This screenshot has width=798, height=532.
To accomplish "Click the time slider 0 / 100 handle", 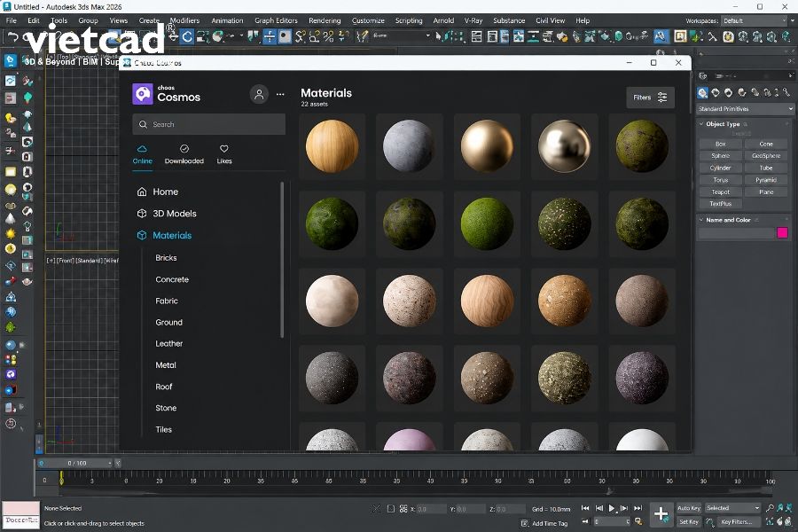I will [x=76, y=463].
